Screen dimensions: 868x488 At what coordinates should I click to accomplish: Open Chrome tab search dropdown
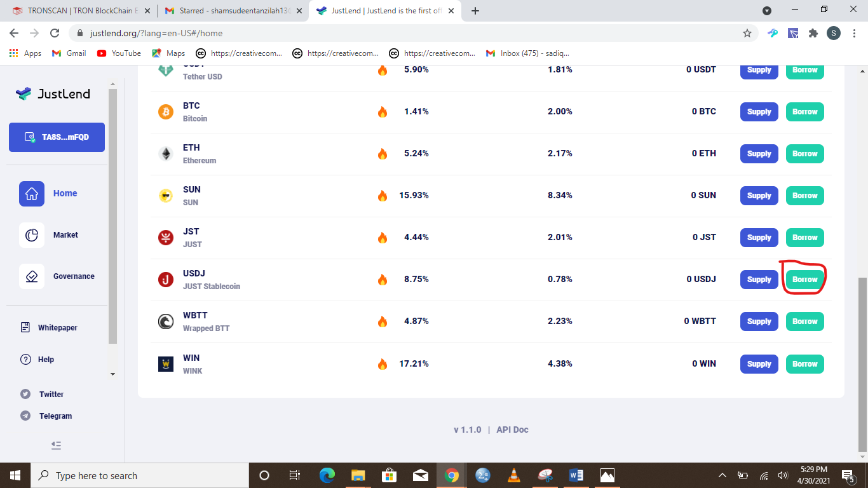767,11
